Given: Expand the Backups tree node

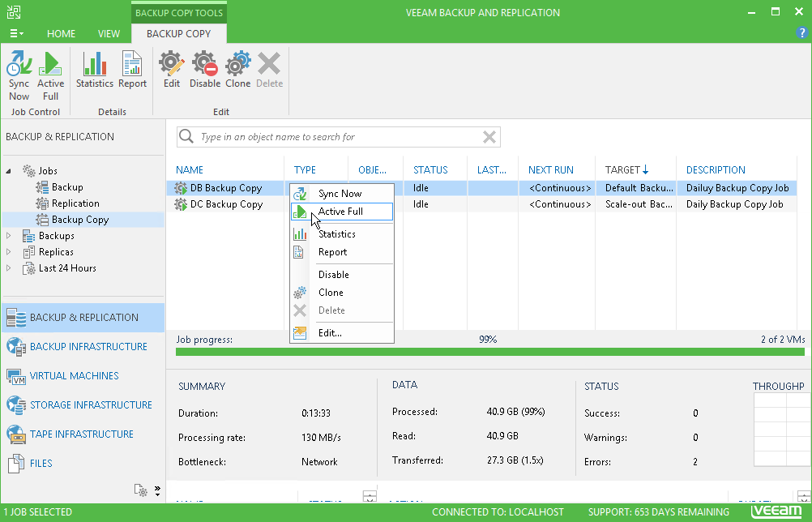Looking at the screenshot, I should point(8,236).
